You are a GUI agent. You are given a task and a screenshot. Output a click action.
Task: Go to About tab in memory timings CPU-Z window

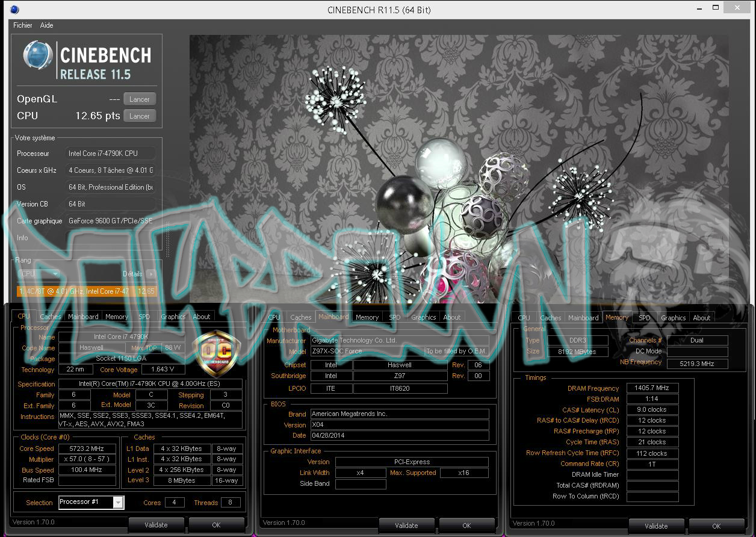click(702, 318)
